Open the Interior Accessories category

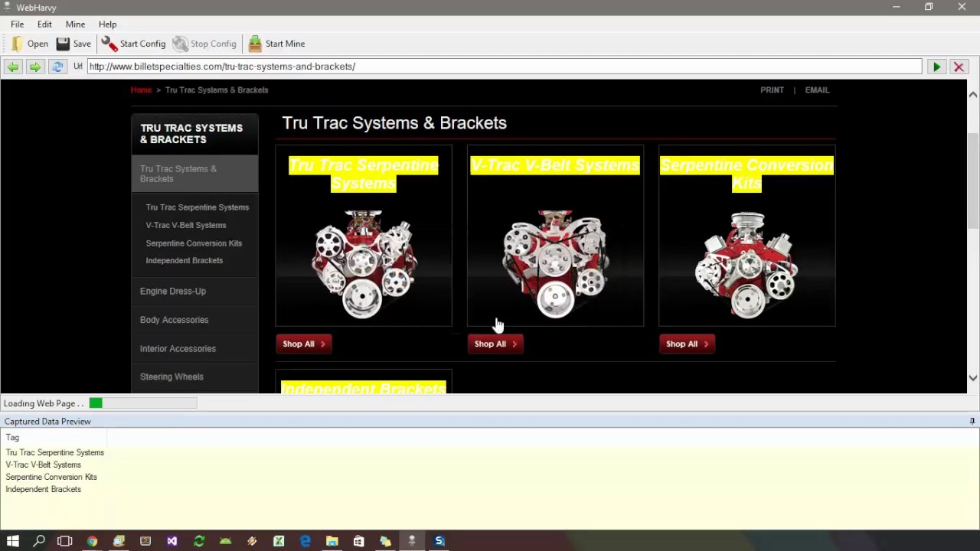click(178, 349)
